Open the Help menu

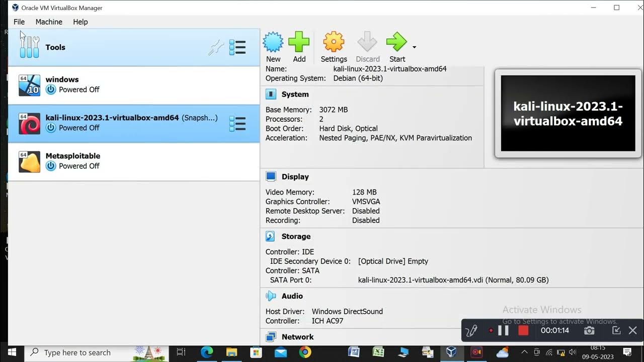(x=80, y=22)
